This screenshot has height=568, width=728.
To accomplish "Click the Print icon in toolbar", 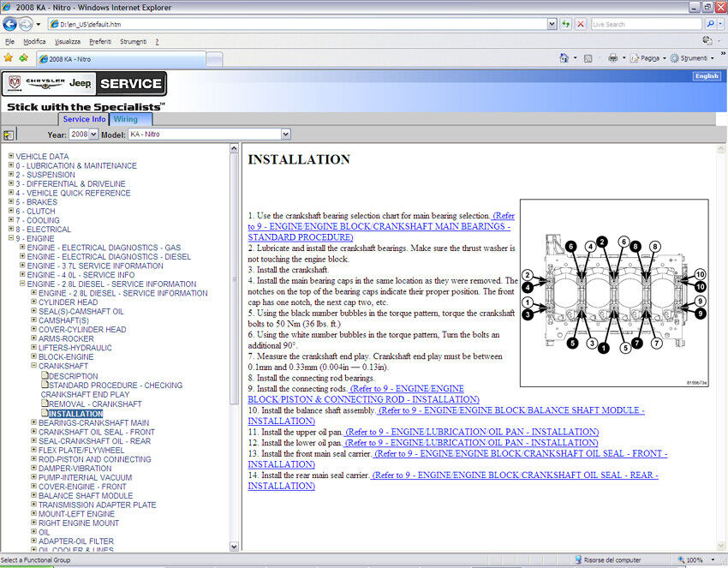I will click(x=612, y=58).
